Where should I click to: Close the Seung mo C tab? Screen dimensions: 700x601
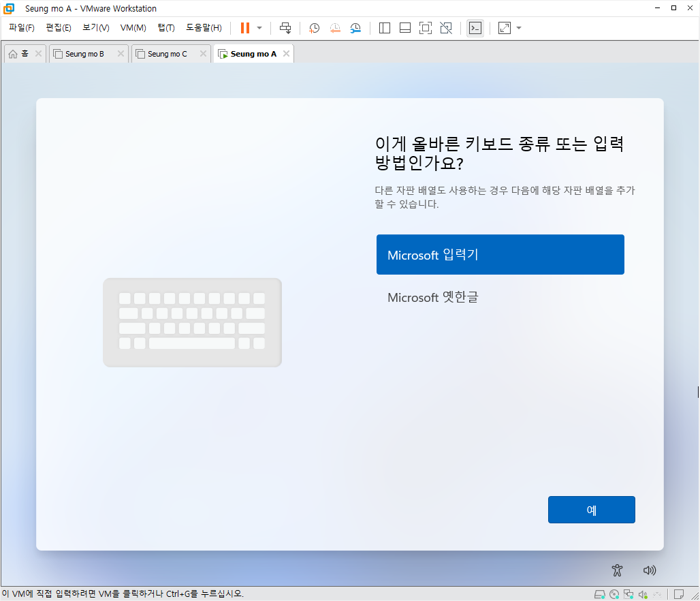[203, 54]
